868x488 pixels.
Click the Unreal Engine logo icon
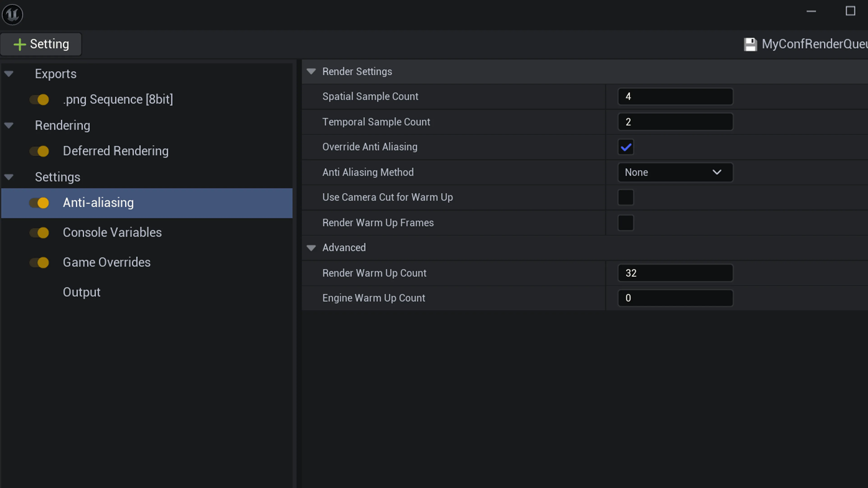(12, 14)
